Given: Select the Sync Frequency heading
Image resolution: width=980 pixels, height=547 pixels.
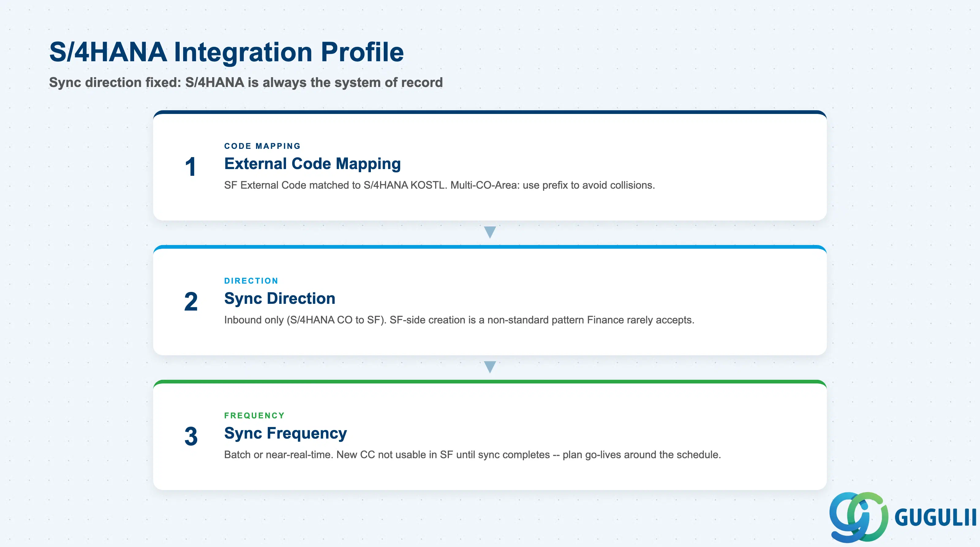Looking at the screenshot, I should tap(285, 434).
